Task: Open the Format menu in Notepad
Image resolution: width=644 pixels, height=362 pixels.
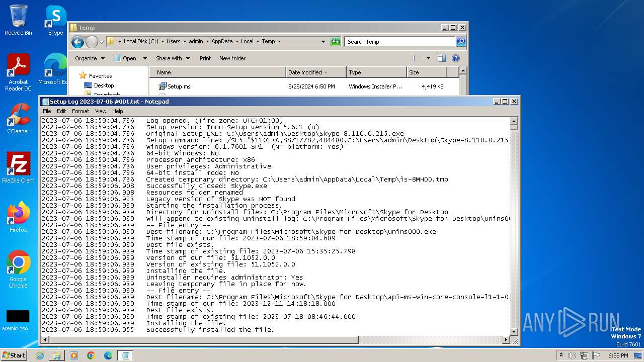Action: [80, 111]
